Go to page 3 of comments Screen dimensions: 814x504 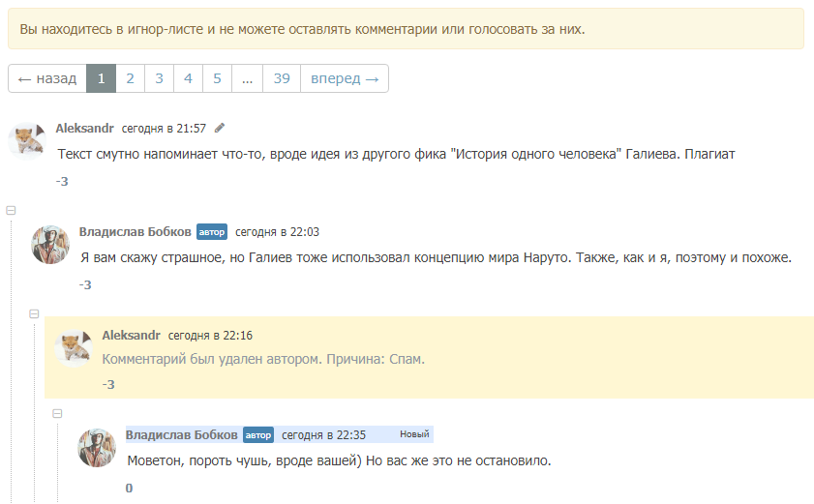pyautogui.click(x=159, y=78)
